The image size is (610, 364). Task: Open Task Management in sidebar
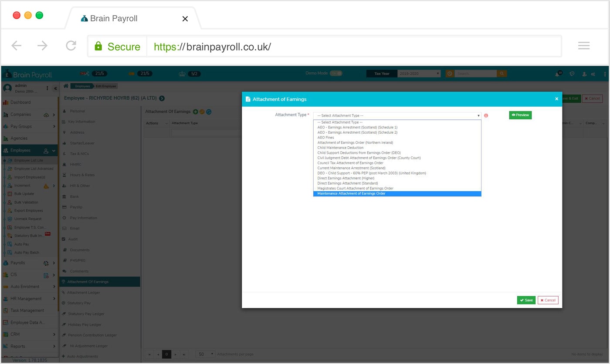(29, 310)
